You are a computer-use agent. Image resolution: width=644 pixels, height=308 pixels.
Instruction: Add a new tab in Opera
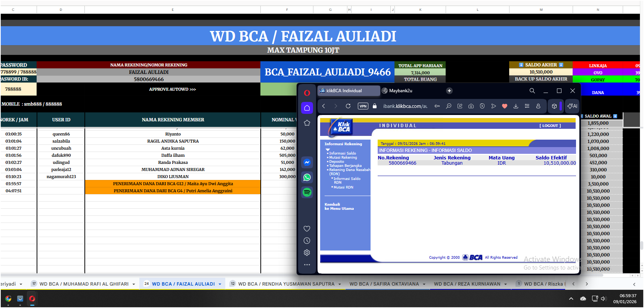(x=449, y=91)
